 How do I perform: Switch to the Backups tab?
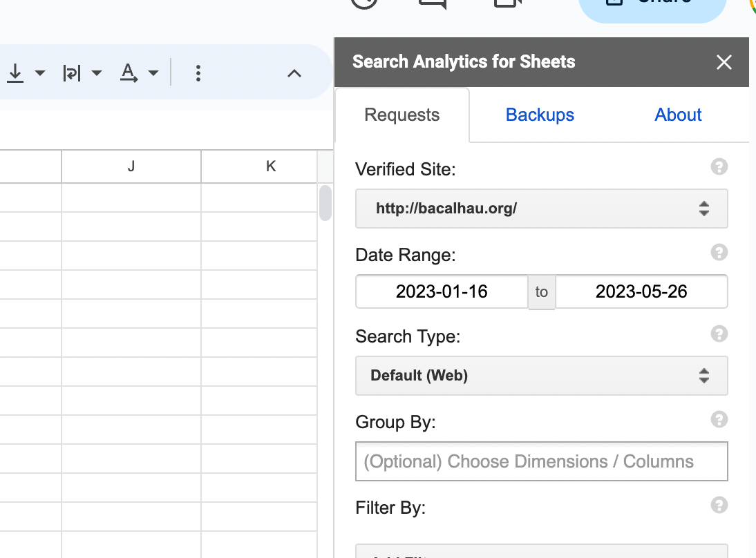tap(540, 115)
